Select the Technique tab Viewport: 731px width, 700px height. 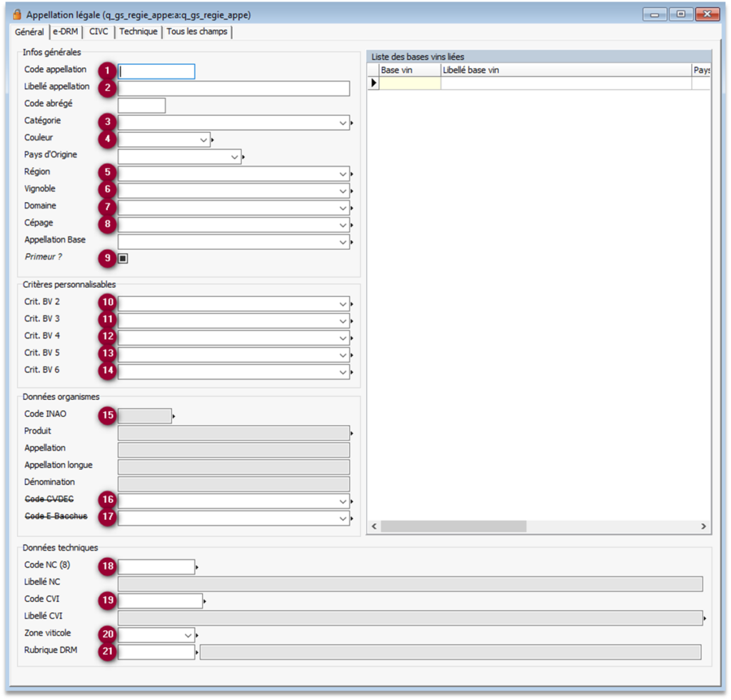[x=138, y=32]
